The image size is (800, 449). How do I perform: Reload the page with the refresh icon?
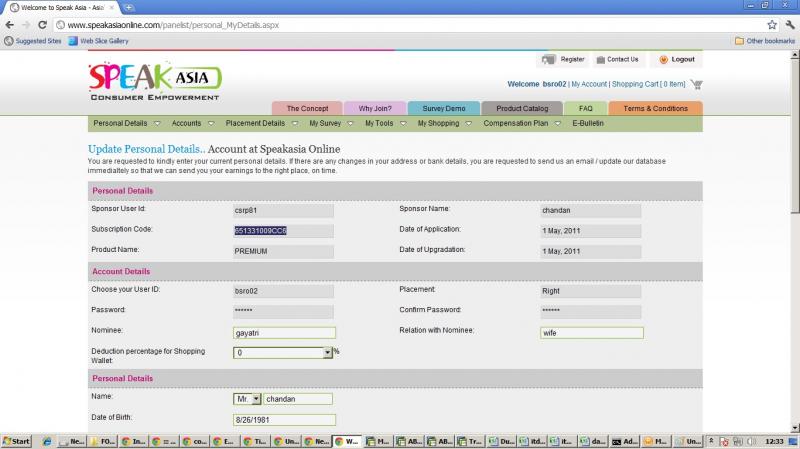tap(43, 25)
